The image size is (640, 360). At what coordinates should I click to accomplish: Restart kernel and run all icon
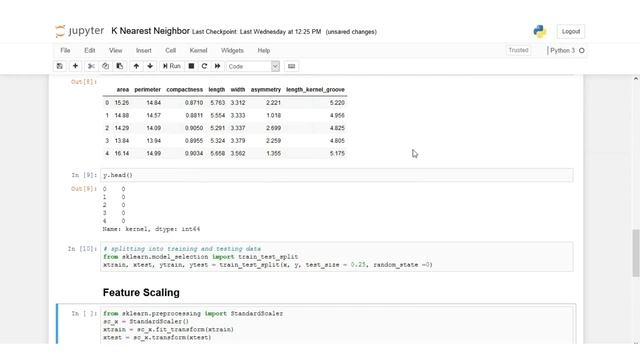click(218, 66)
